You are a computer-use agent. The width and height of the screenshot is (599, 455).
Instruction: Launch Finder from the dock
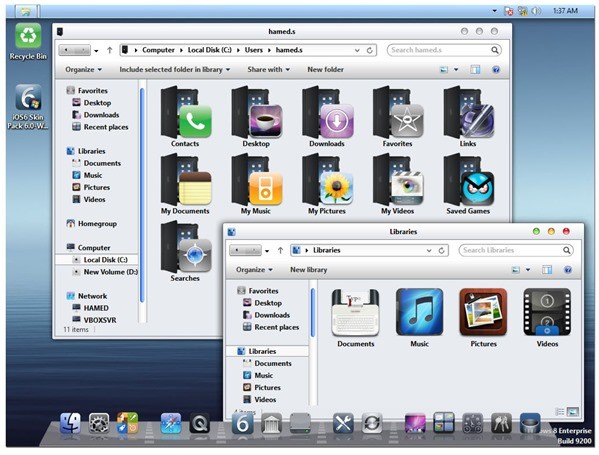(70, 423)
